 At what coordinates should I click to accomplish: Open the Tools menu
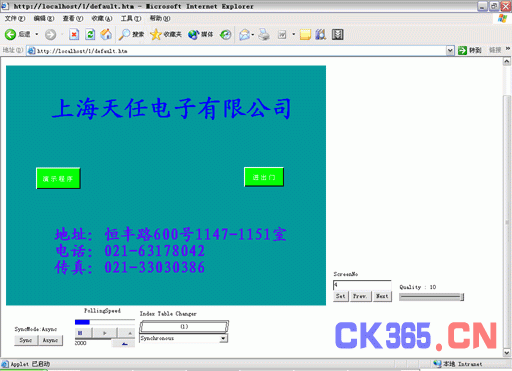(131, 18)
